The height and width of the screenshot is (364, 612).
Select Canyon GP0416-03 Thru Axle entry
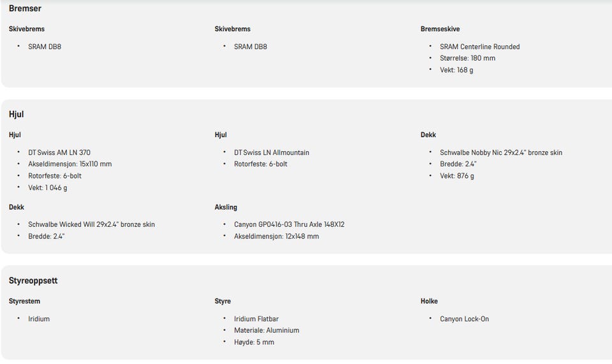[289, 224]
